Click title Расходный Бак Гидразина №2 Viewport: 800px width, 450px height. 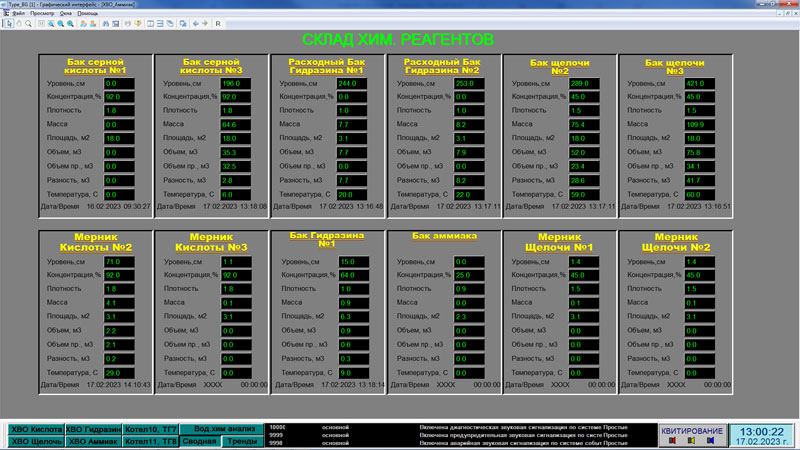(x=442, y=66)
